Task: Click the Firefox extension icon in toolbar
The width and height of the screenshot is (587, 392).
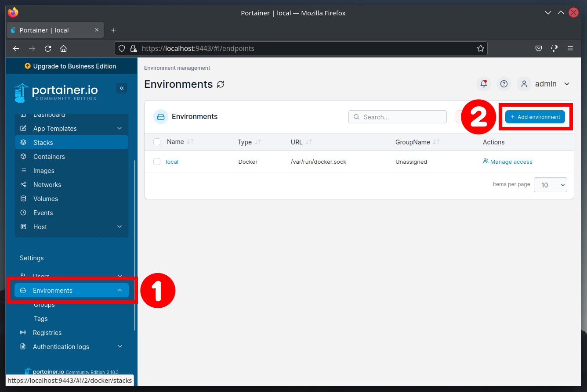Action: point(554,48)
